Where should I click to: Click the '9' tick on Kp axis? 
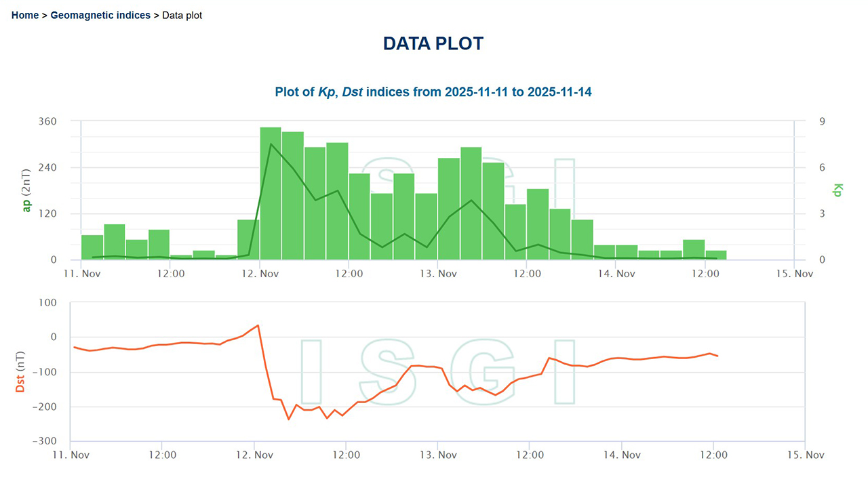coord(822,121)
